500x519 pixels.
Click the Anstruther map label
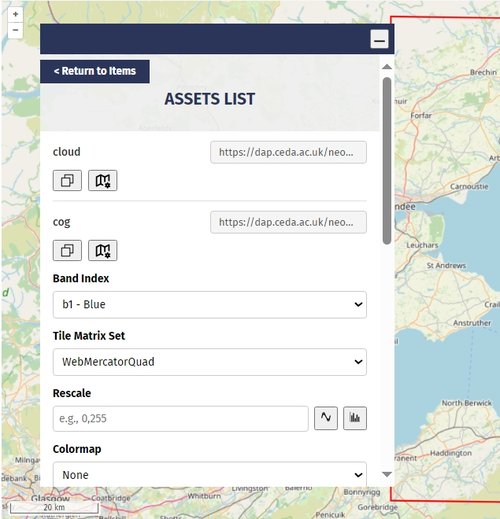point(472,323)
